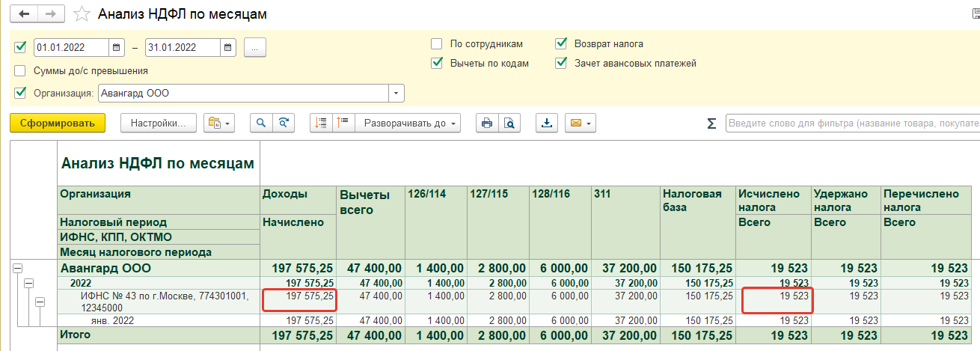The image size is (980, 351).
Task: Open period selection ellipsis button
Action: [255, 47]
